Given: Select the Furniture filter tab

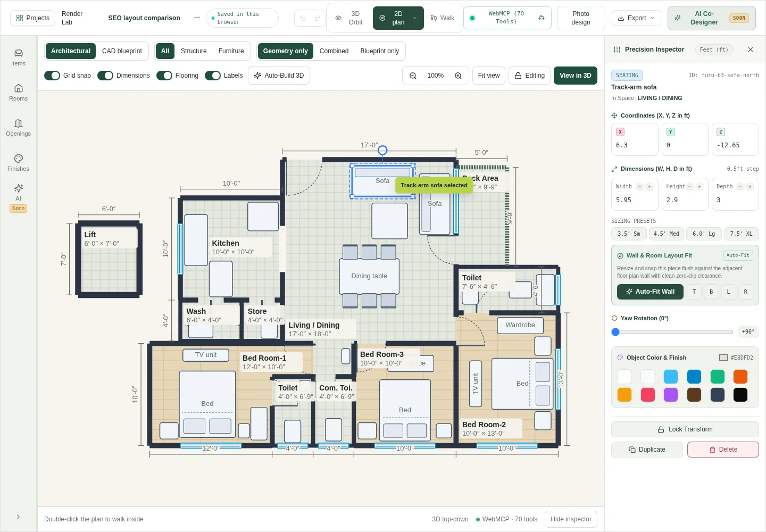Looking at the screenshot, I should [231, 51].
